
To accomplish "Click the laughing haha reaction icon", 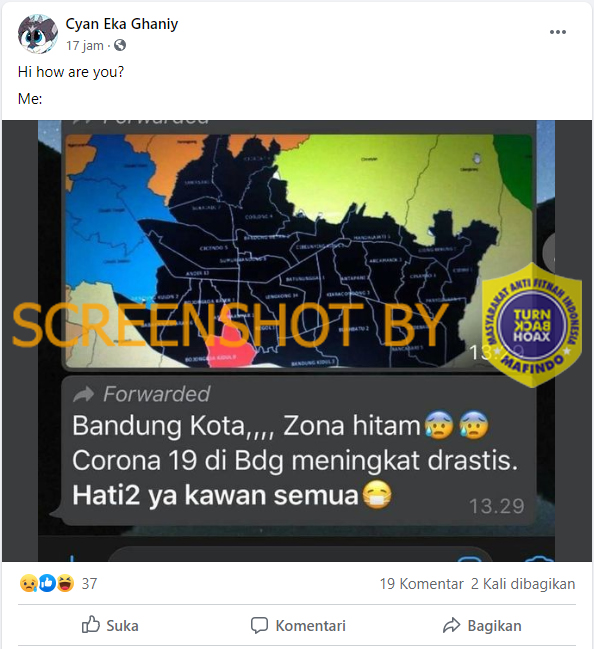I will coord(66,583).
